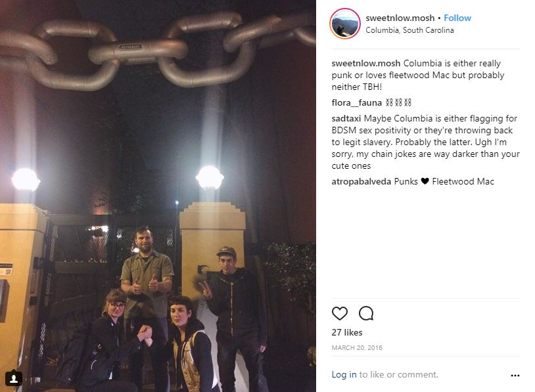Click the heart emoji in atropabalveda comment
Viewport: 535px width, 392px height.
tap(425, 181)
